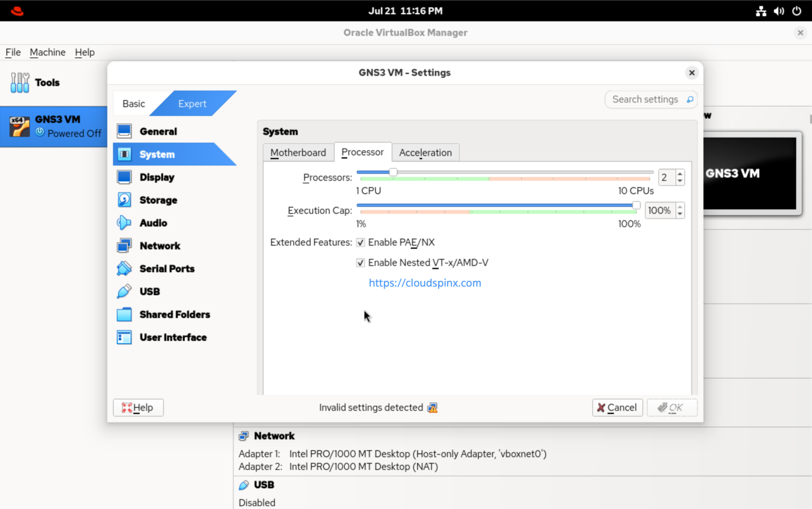Toggle the Expert settings mode
This screenshot has height=509, width=812.
[192, 103]
